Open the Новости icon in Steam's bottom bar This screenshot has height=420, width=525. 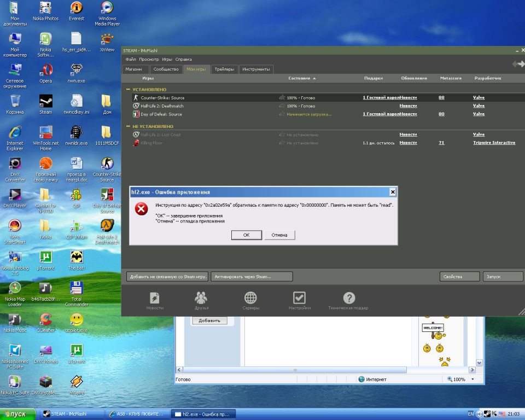(155, 298)
